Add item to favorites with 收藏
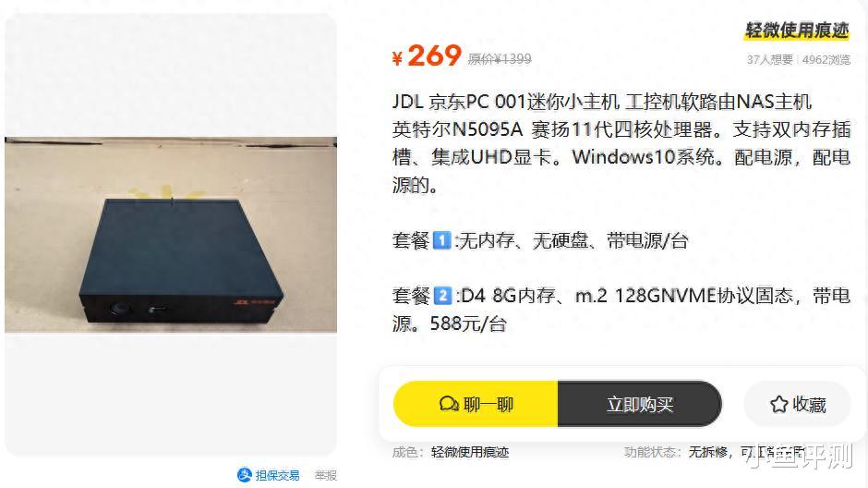 (x=797, y=404)
